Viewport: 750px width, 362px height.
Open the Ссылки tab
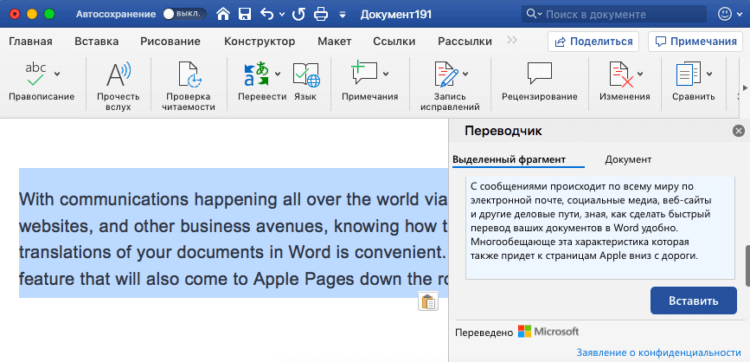tap(394, 42)
